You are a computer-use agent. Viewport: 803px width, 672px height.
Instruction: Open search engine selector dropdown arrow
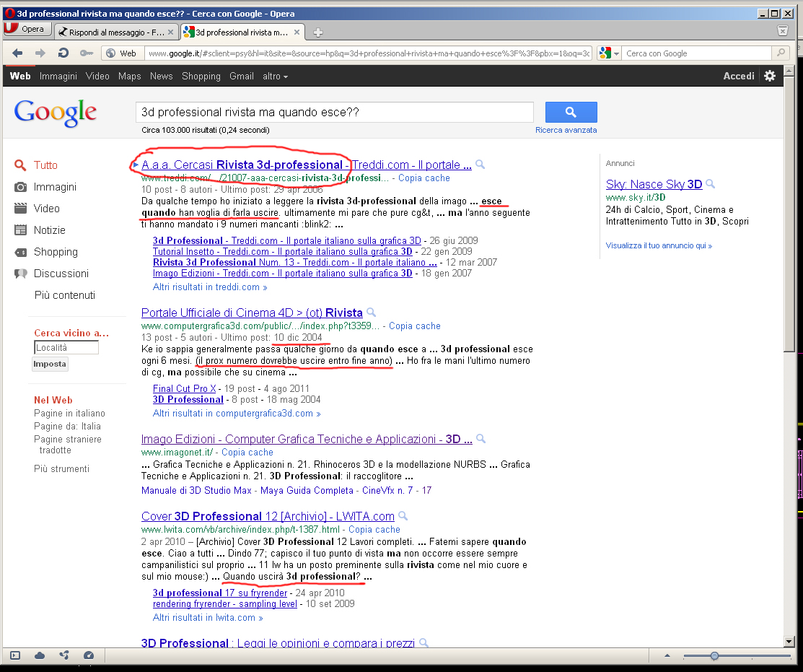[x=617, y=53]
